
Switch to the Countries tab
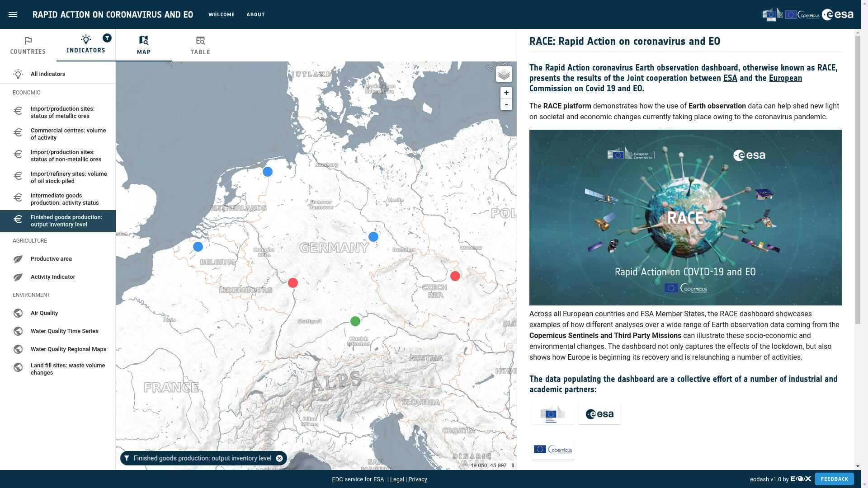(28, 45)
